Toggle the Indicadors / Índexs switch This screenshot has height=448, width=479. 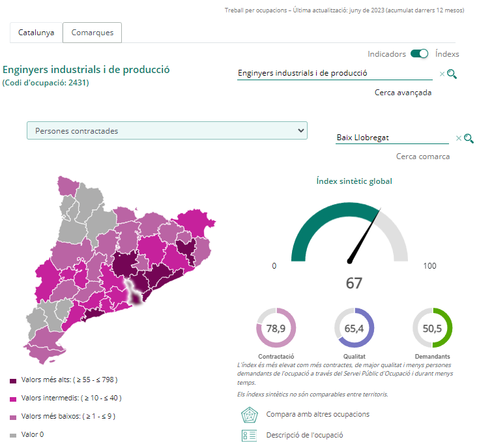419,53
